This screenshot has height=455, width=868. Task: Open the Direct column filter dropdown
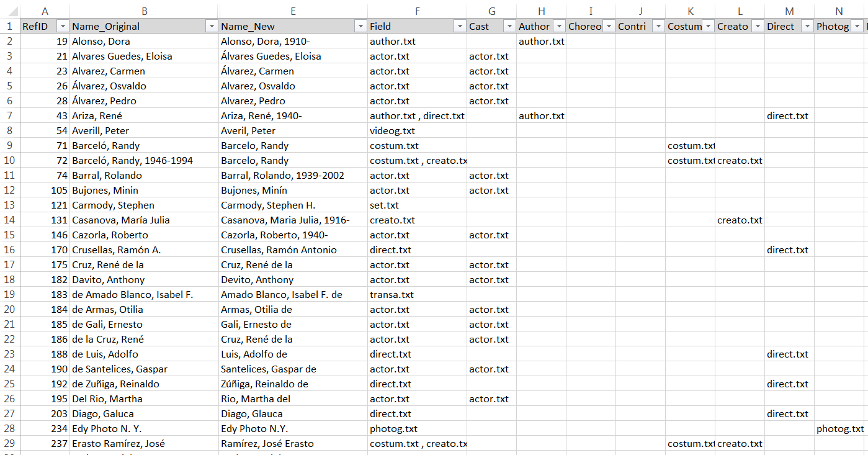coord(807,26)
